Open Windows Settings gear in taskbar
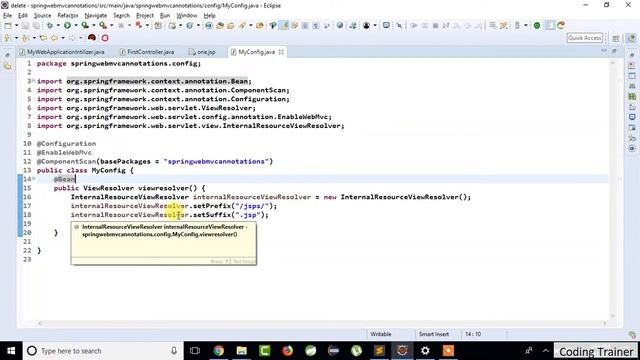This screenshot has height=360, width=640. tap(425, 351)
